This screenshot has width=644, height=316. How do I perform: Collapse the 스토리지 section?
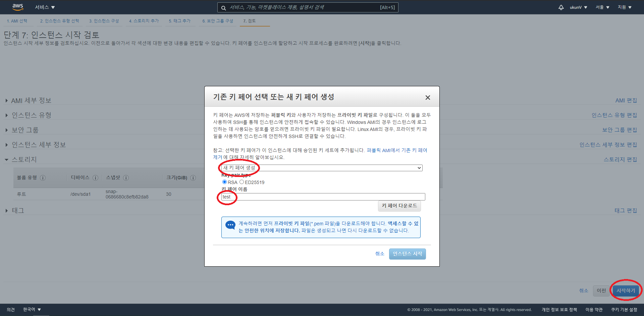click(21, 160)
